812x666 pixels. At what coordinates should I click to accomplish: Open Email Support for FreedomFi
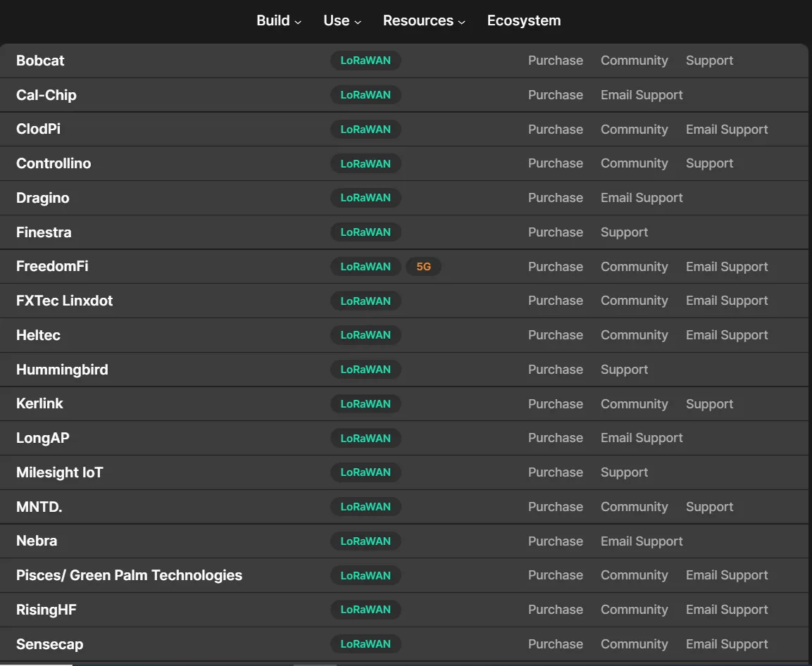[x=727, y=267]
